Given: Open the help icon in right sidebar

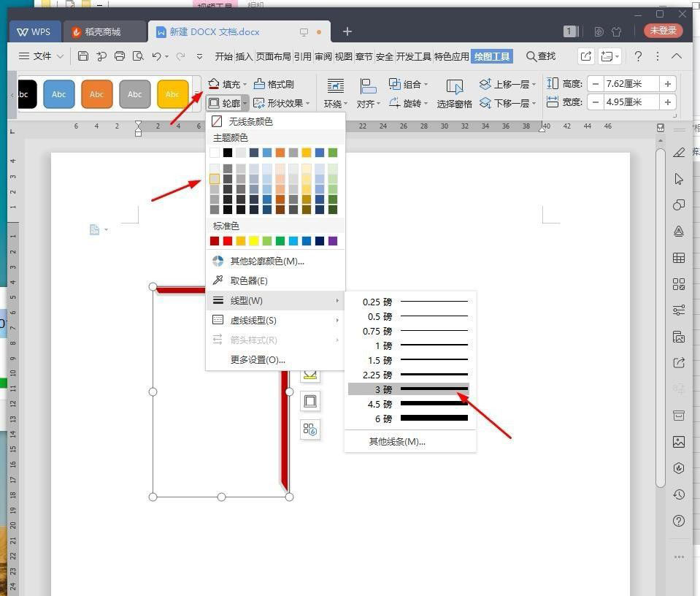Looking at the screenshot, I should pos(679,521).
